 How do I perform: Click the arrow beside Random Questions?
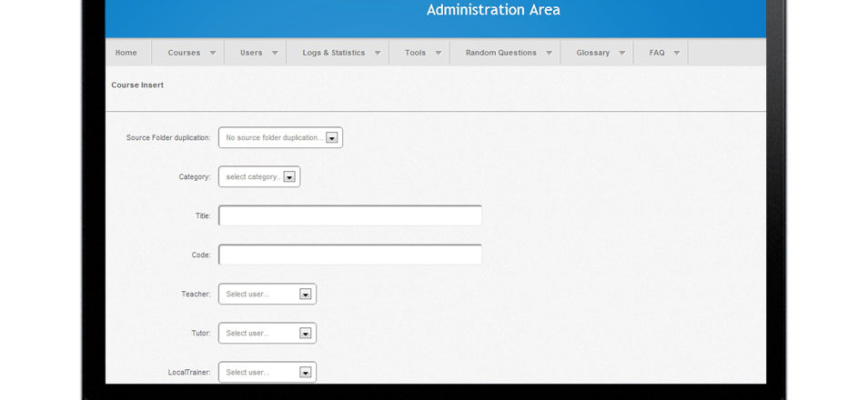point(550,53)
